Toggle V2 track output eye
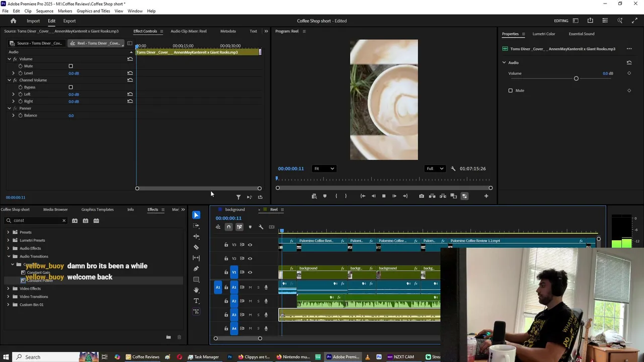The height and width of the screenshot is (362, 644). click(x=250, y=258)
